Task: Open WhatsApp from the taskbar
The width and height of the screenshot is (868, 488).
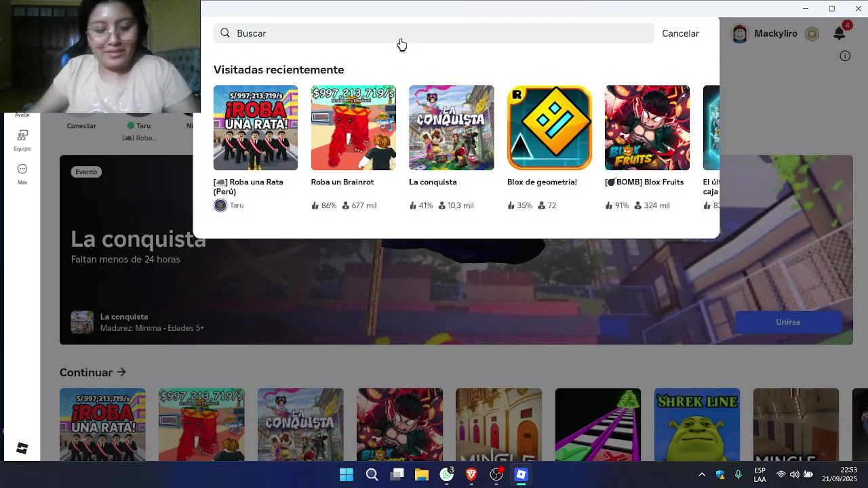Action: (x=446, y=474)
